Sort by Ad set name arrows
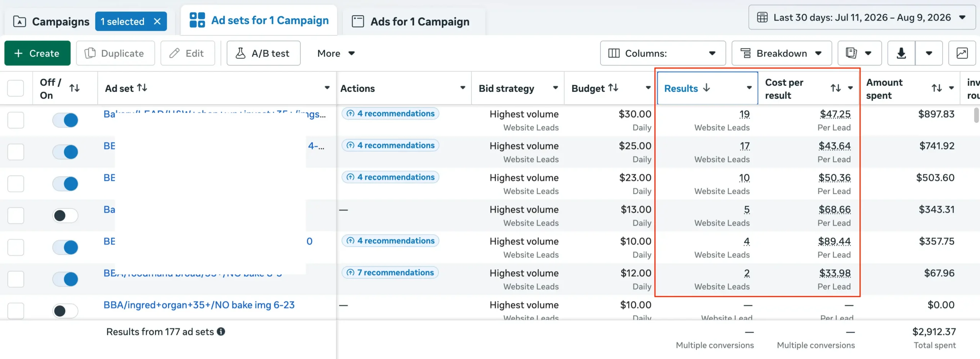 pos(142,88)
